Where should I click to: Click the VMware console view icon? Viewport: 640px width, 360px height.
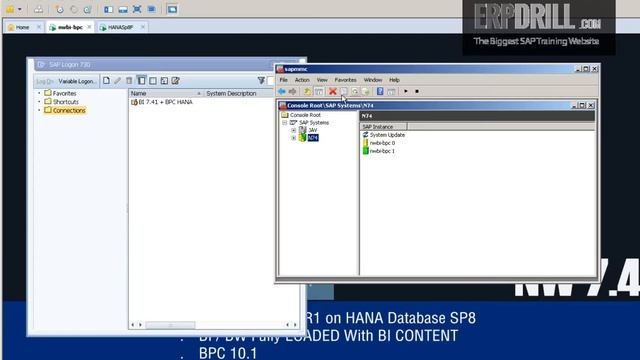pyautogui.click(x=172, y=9)
